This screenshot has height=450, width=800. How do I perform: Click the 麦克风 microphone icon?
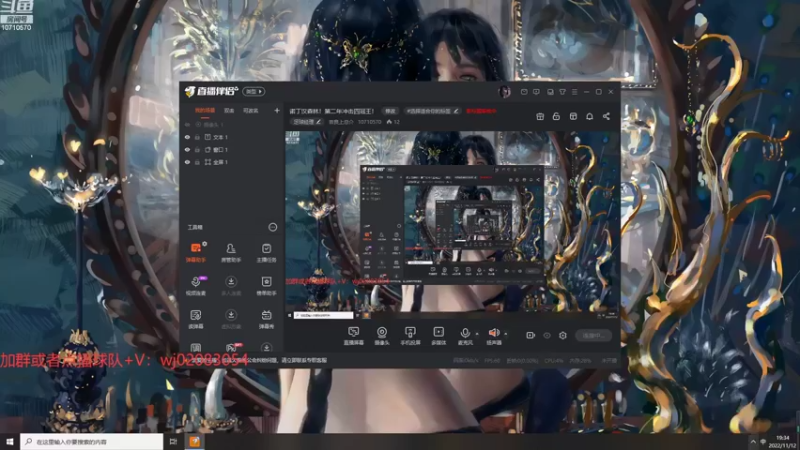pyautogui.click(x=465, y=333)
